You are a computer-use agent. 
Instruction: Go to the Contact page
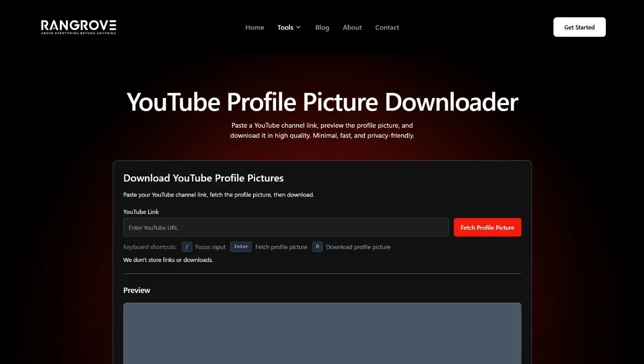387,27
